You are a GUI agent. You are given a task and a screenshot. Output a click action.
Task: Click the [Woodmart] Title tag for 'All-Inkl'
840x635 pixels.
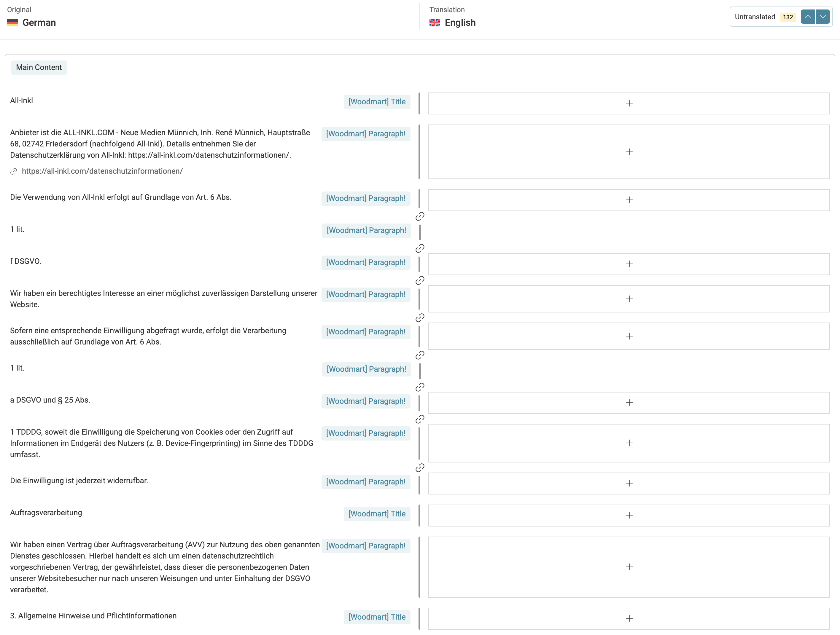tap(377, 102)
